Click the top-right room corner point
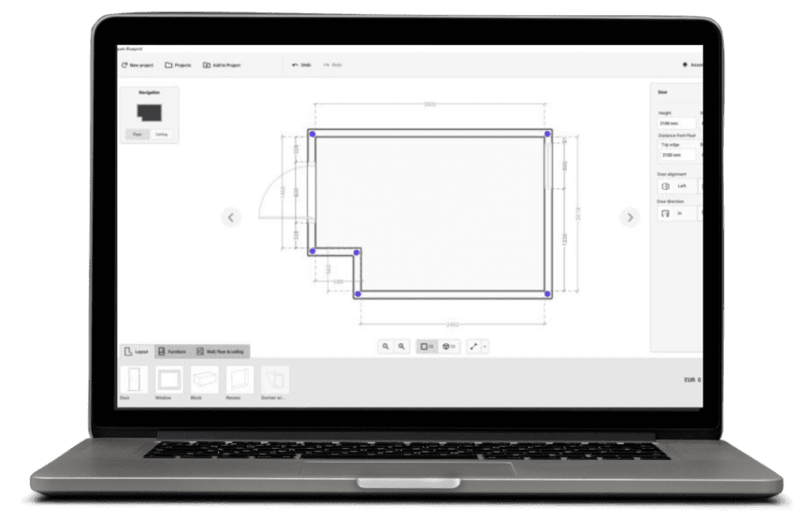 click(547, 134)
